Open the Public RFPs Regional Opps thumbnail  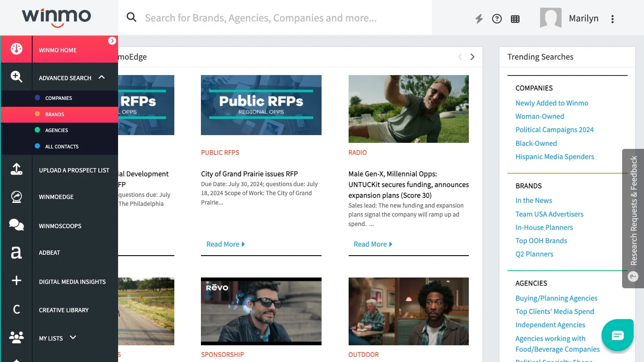[261, 105]
